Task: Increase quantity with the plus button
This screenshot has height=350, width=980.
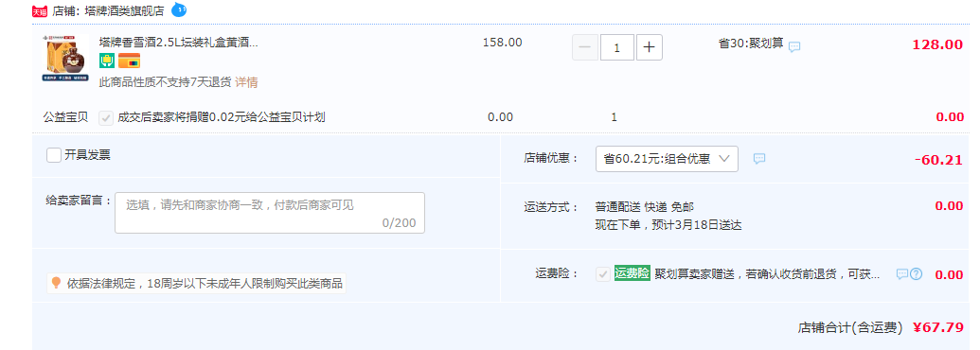Action: tap(650, 47)
